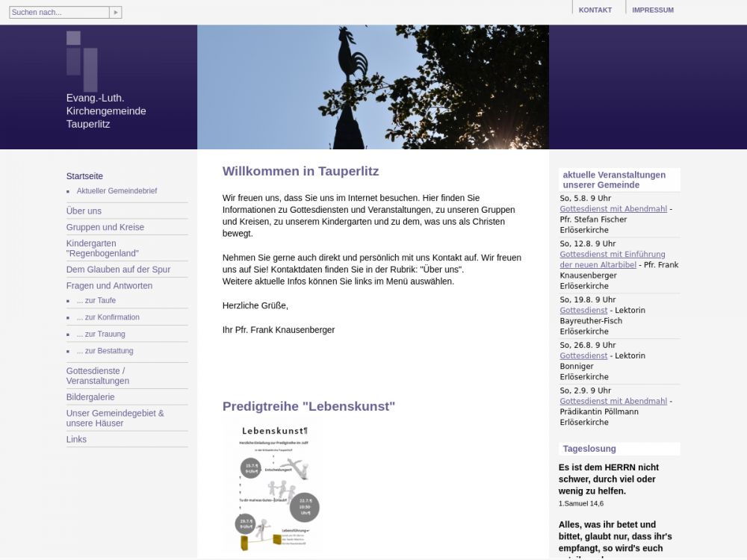Click the search submit arrow button

pos(115,13)
